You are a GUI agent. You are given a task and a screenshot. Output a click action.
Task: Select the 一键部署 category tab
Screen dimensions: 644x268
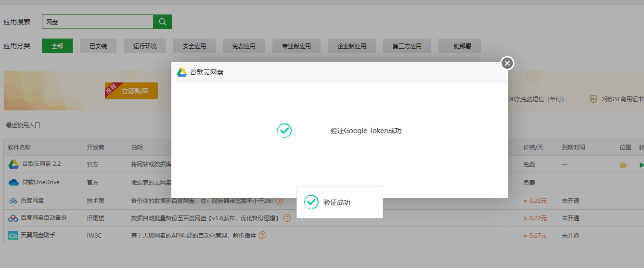tap(460, 46)
